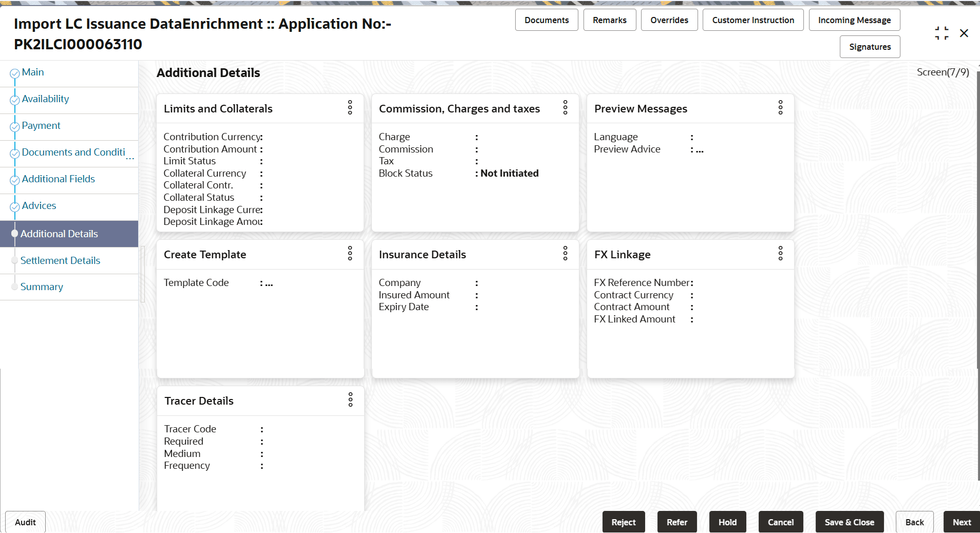Go to Settlement Details step
The height and width of the screenshot is (533, 980).
coord(60,261)
